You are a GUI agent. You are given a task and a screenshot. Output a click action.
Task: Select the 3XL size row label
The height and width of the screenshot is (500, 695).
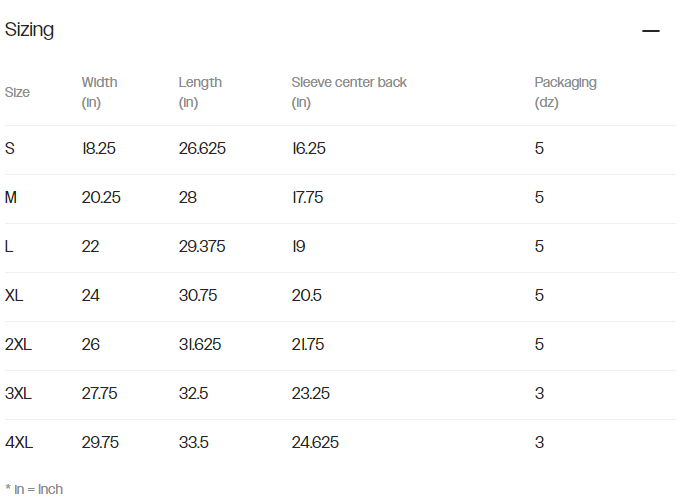18,394
